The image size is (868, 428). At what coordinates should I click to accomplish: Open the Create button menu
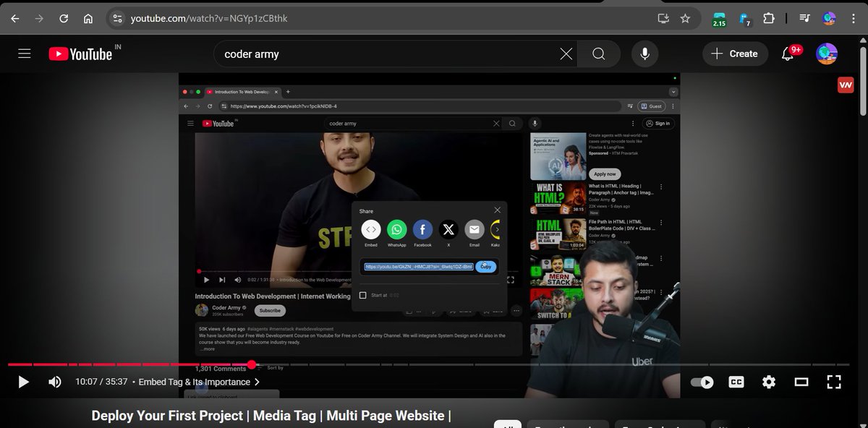click(x=735, y=54)
